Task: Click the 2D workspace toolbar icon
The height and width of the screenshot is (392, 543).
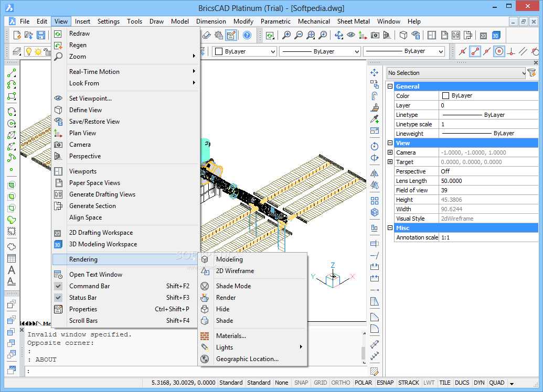Action: [483, 35]
